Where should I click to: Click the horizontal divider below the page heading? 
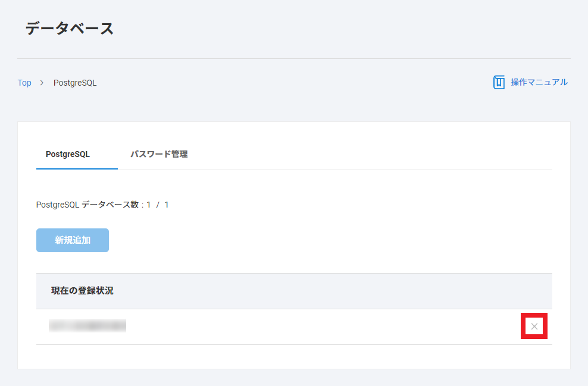coord(293,58)
